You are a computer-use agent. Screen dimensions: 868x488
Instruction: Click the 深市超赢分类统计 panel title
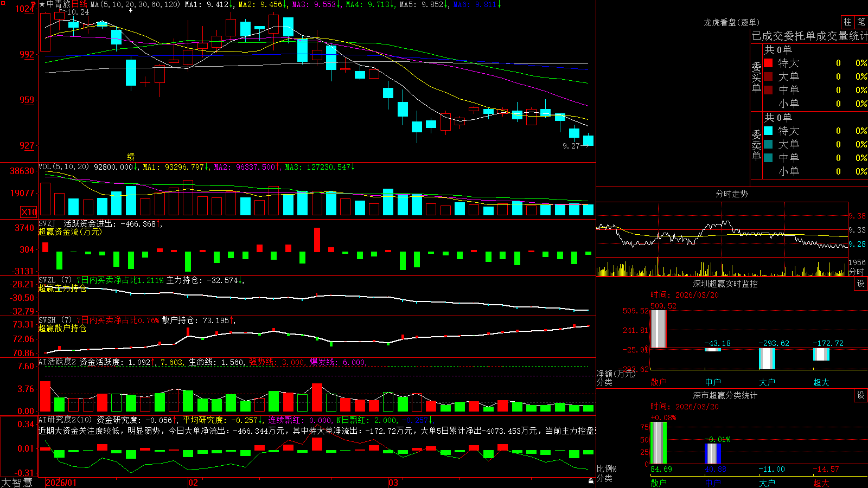[x=725, y=395]
